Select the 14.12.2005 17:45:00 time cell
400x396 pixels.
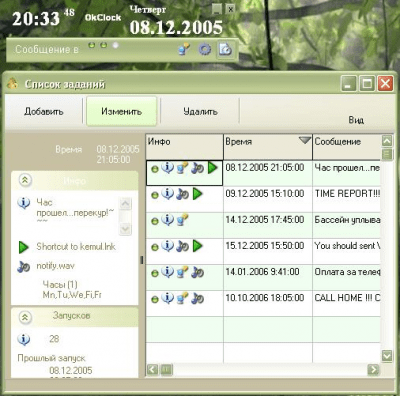tap(268, 225)
